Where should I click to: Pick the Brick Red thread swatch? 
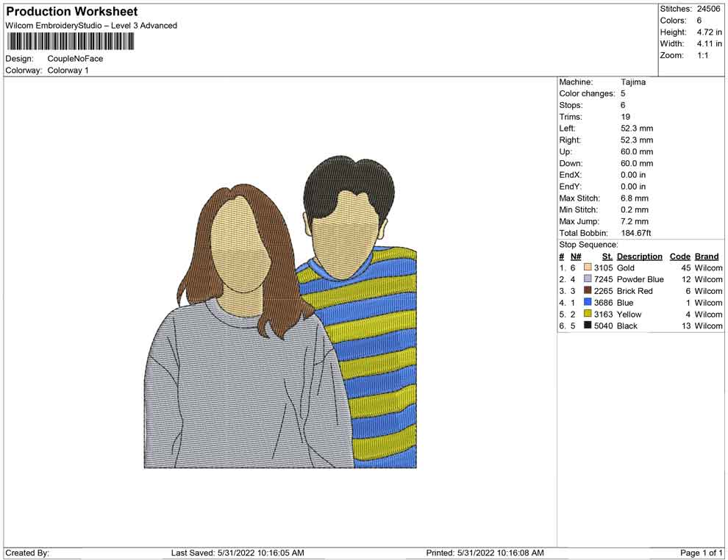pos(588,291)
